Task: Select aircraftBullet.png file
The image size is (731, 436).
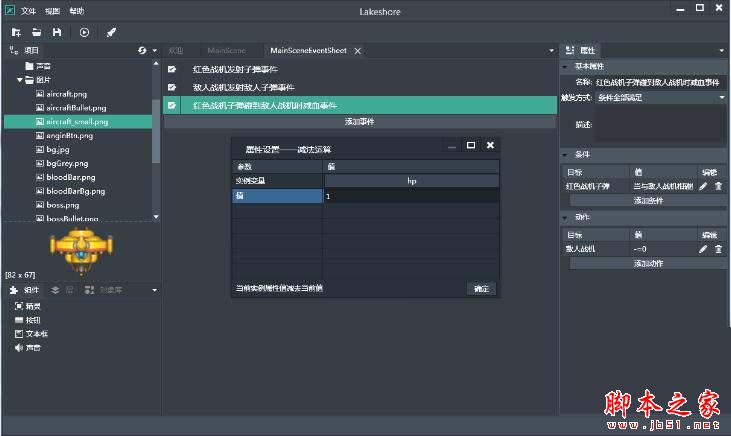Action: click(x=71, y=108)
